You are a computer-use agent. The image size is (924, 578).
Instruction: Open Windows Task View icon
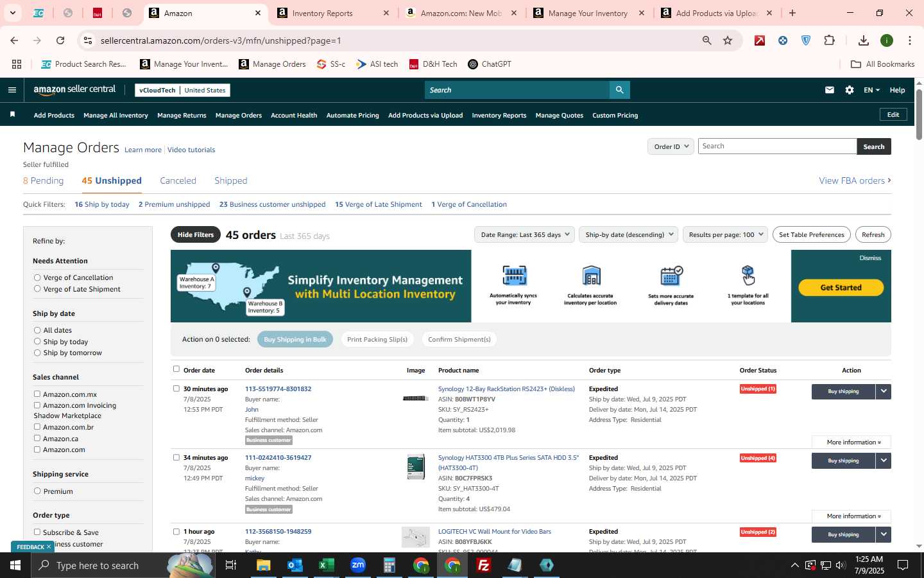click(x=231, y=565)
